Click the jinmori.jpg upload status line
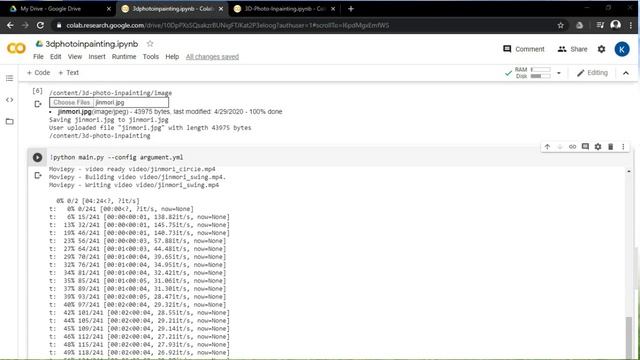Image resolution: width=640 pixels, height=360 pixels. (x=170, y=111)
